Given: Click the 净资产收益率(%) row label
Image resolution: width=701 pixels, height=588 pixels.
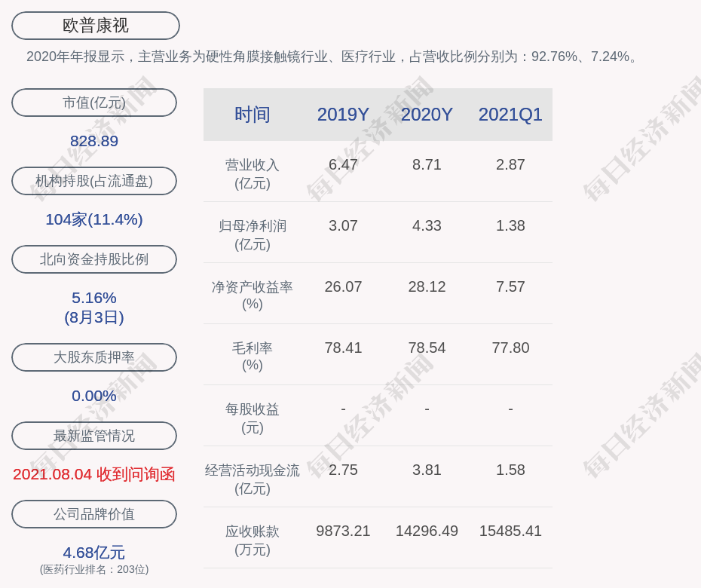Looking at the screenshot, I should click(253, 295).
